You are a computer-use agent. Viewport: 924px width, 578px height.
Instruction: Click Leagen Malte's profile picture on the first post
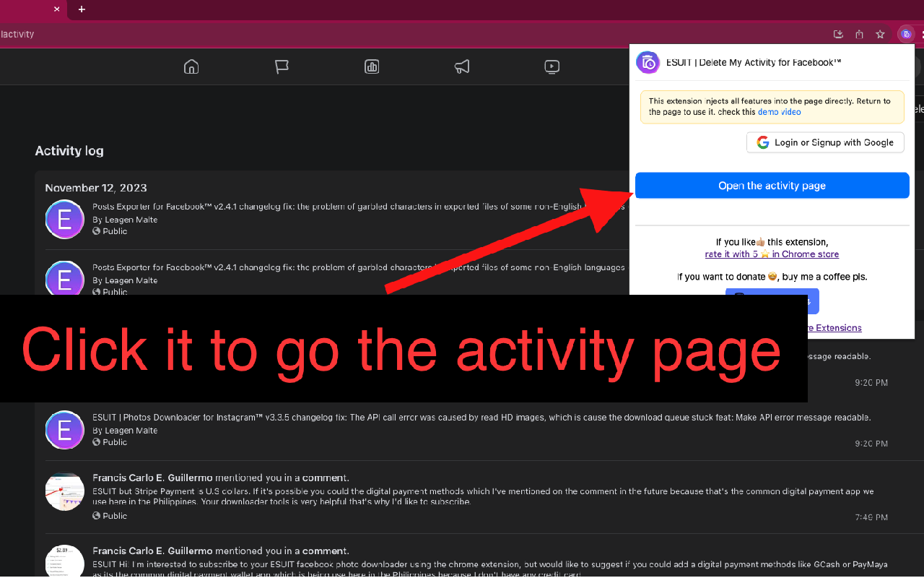[64, 219]
